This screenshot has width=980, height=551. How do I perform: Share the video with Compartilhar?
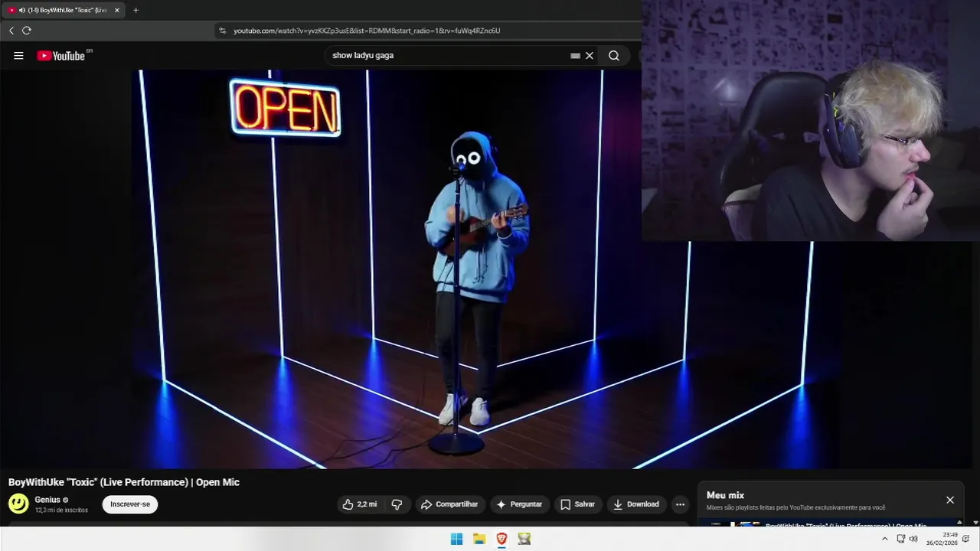[x=449, y=504]
